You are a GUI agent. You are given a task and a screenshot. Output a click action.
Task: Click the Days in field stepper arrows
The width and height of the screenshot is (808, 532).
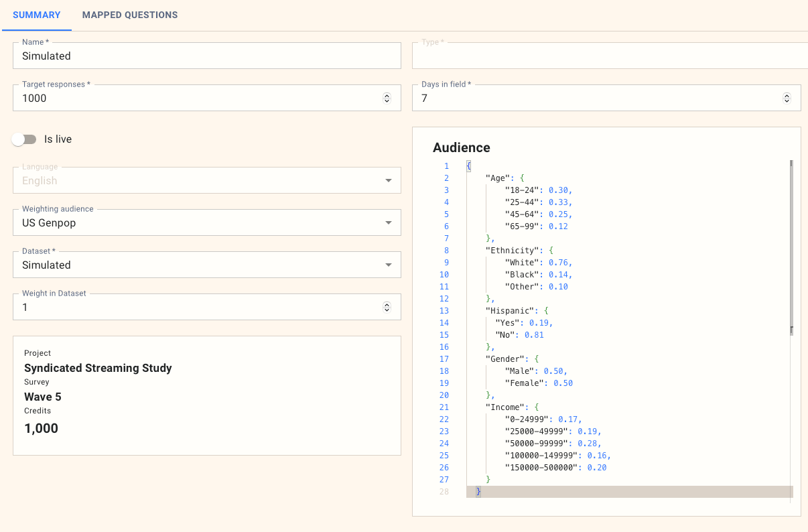click(x=787, y=98)
